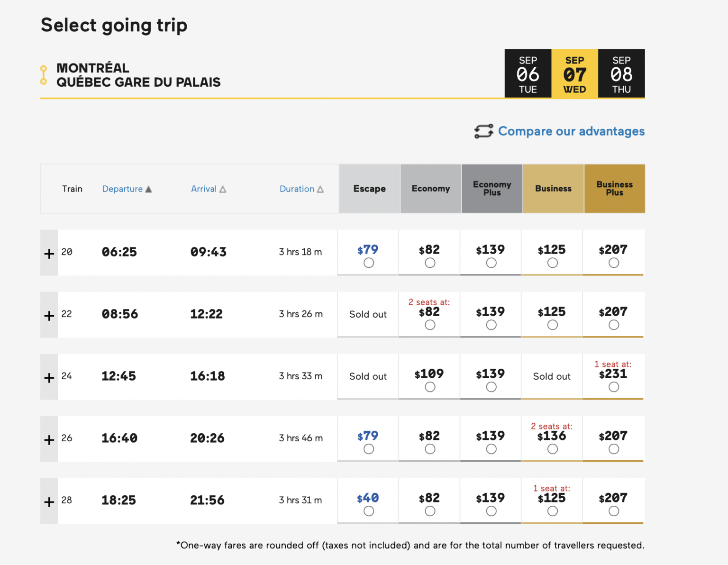Choose $40 Escape fare on train 28

[369, 511]
